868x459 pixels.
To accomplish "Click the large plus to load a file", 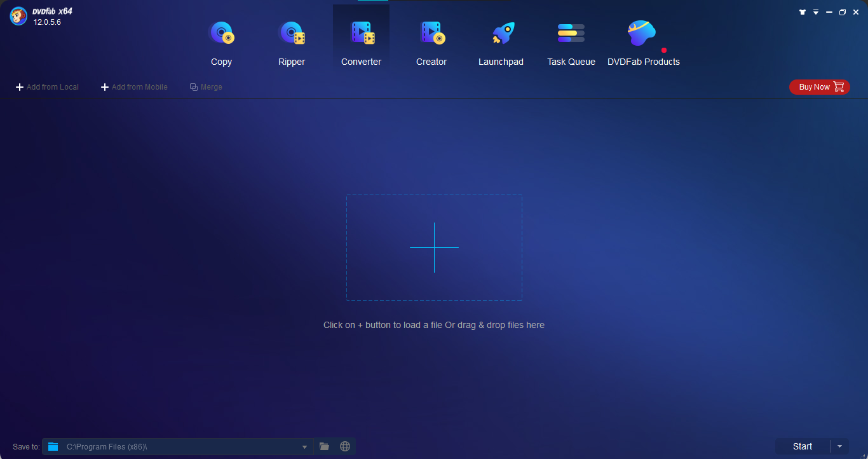I will tap(434, 247).
